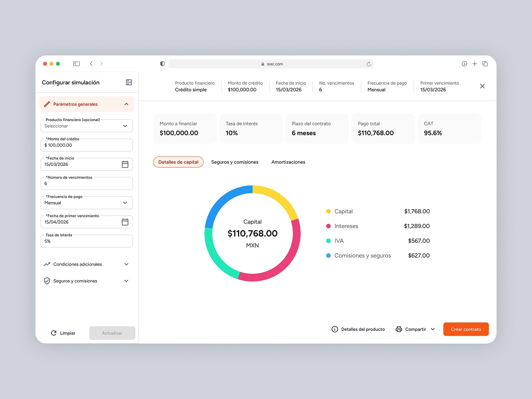
Task: Close the simulation summary with the X icon
Action: (482, 86)
